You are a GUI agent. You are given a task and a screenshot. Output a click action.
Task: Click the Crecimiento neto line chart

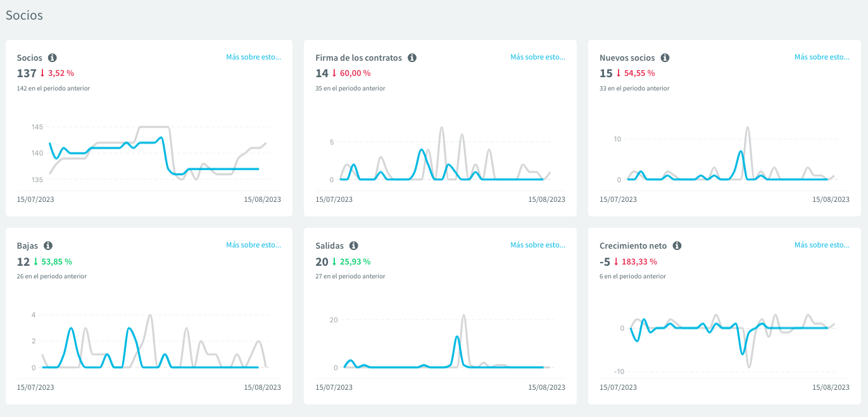724,342
